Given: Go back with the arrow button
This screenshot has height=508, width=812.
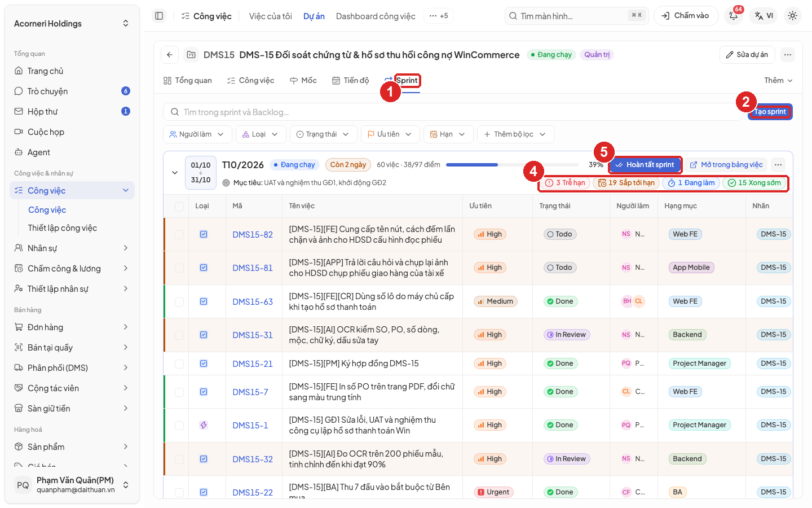Looking at the screenshot, I should pyautogui.click(x=170, y=55).
